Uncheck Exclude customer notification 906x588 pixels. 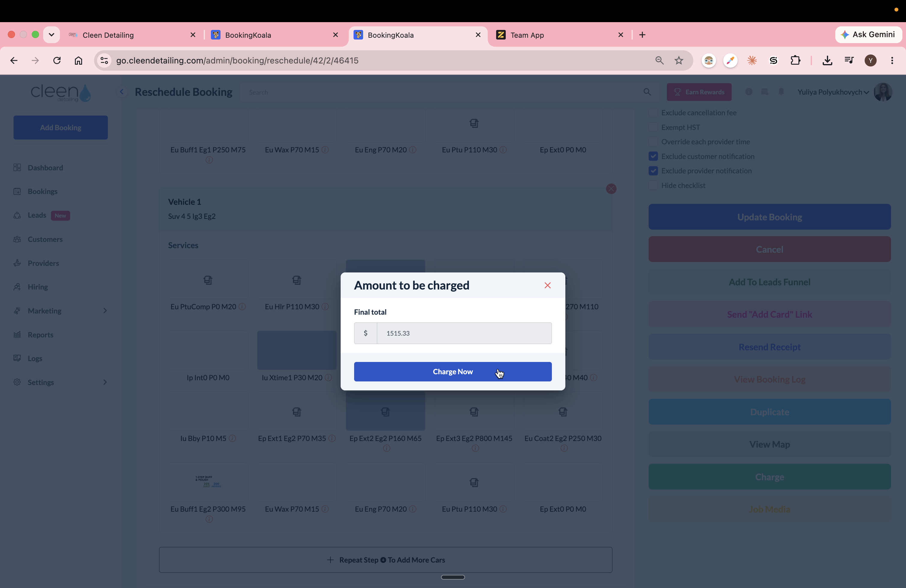pyautogui.click(x=653, y=156)
